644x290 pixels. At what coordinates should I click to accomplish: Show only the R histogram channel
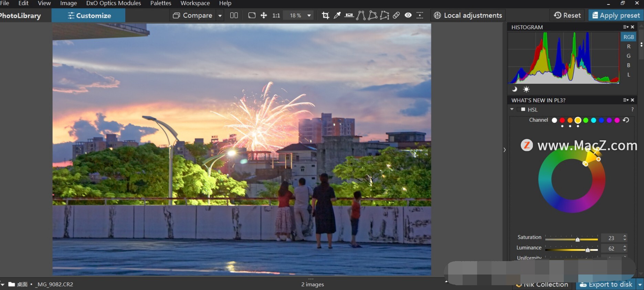(629, 46)
